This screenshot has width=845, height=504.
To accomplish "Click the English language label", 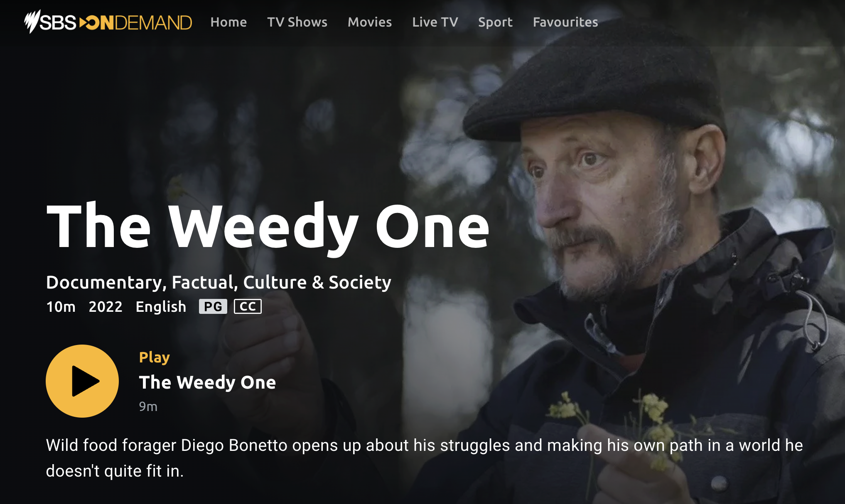I will pos(161,307).
